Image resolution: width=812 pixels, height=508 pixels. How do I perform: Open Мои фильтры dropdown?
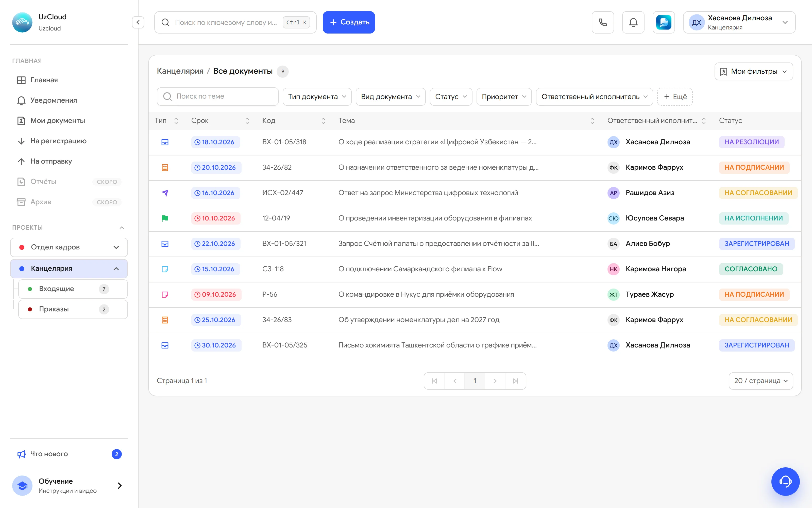[x=754, y=71]
